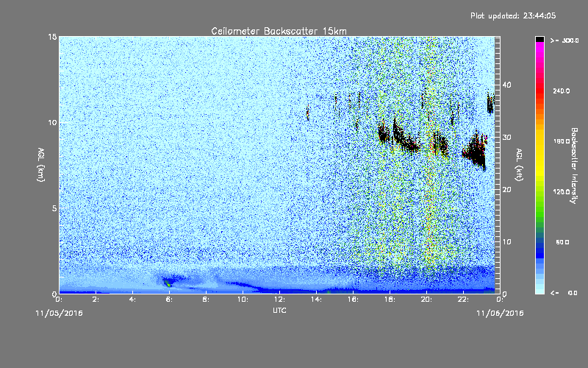
Task: Click the 'Plot updated: 23:44:05' timestamp
Action: (x=513, y=15)
